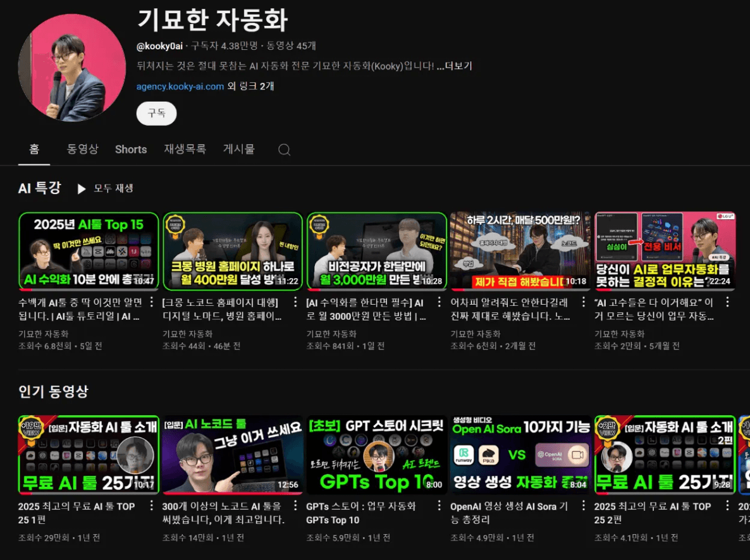Open the '월 3,000만원 만든' video thumbnail

376,251
